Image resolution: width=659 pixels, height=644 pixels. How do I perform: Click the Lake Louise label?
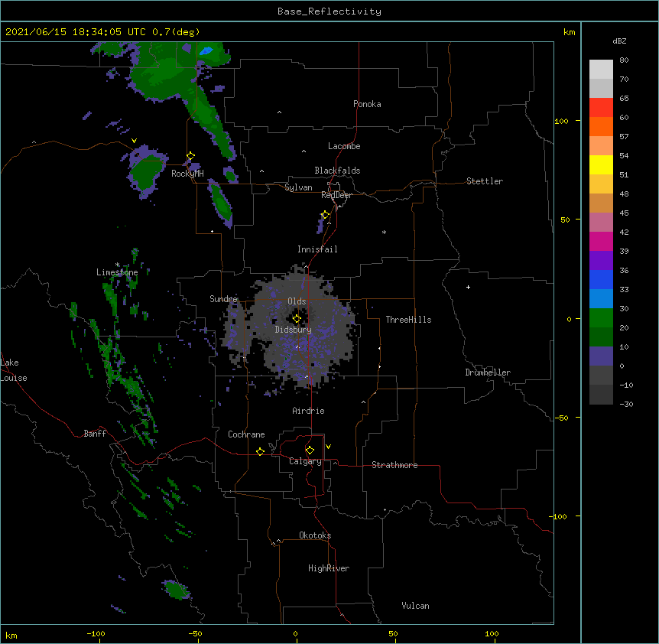pyautogui.click(x=14, y=370)
